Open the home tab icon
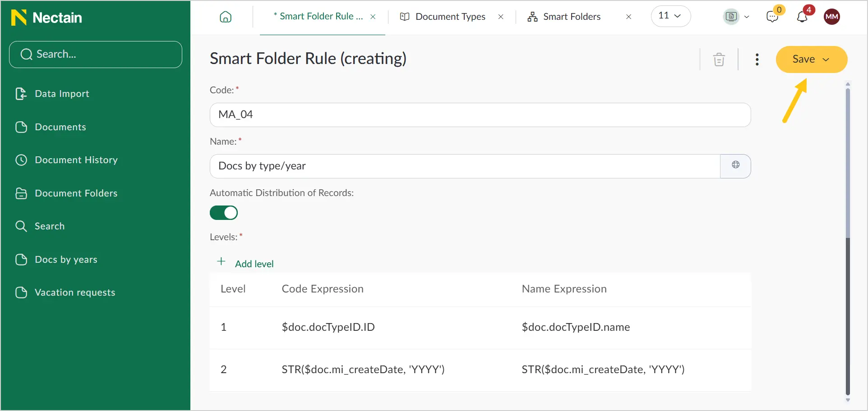 (226, 17)
